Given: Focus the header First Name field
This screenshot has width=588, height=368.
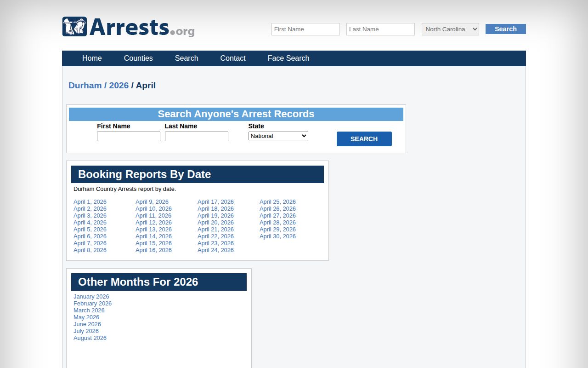Looking at the screenshot, I should [x=305, y=29].
